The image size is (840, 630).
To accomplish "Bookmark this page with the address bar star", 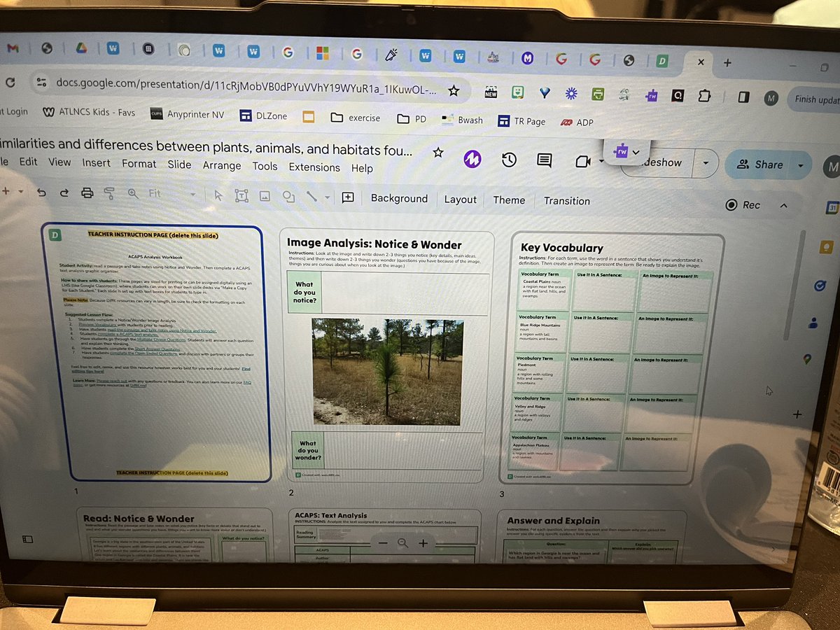I will coord(454,91).
